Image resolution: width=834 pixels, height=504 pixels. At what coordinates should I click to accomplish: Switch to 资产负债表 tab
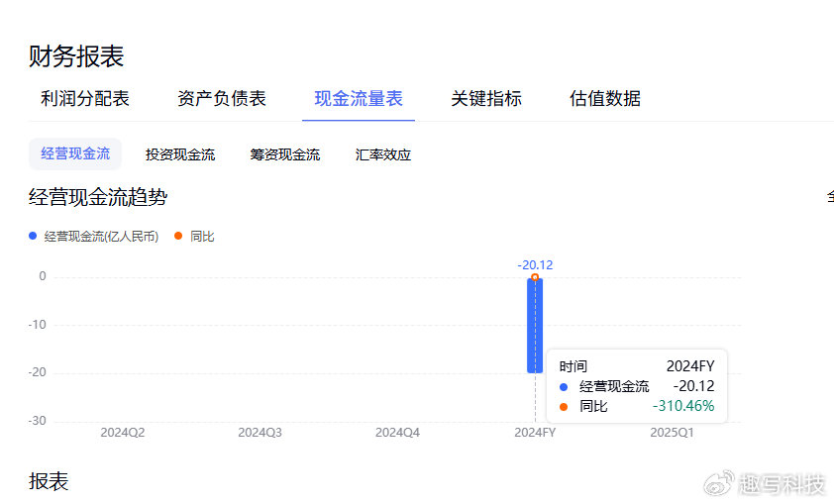click(222, 99)
